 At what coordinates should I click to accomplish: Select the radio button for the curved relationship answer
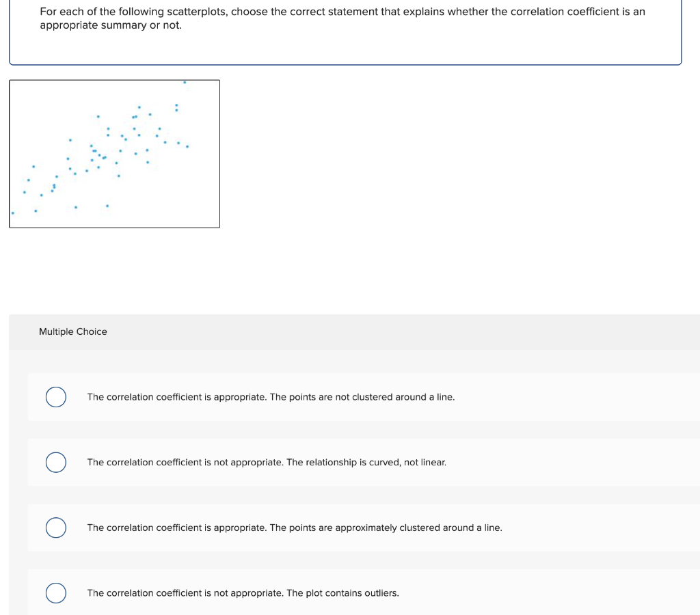(55, 463)
